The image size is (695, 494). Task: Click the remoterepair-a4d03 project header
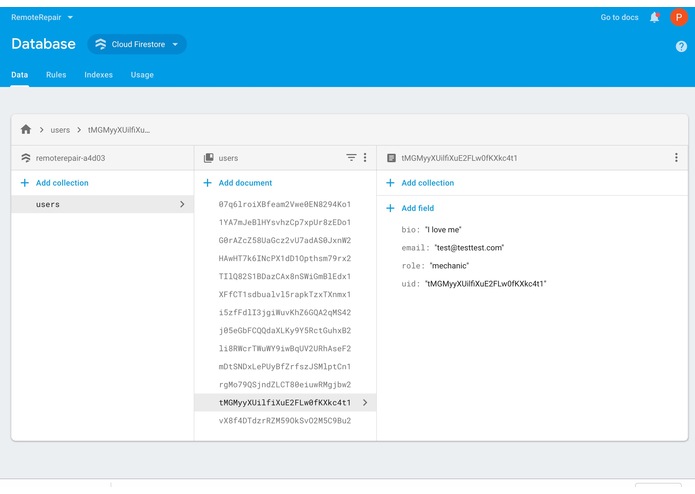pos(70,158)
